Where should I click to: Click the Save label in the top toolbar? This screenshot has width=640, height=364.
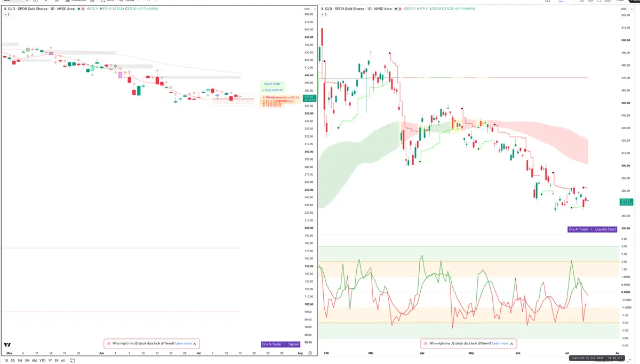click(560, 1)
